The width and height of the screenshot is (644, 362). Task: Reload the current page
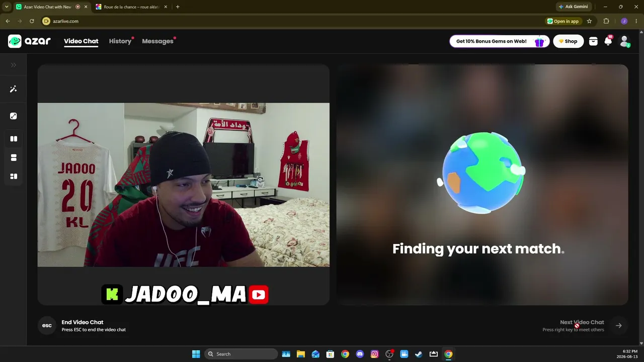(32, 21)
